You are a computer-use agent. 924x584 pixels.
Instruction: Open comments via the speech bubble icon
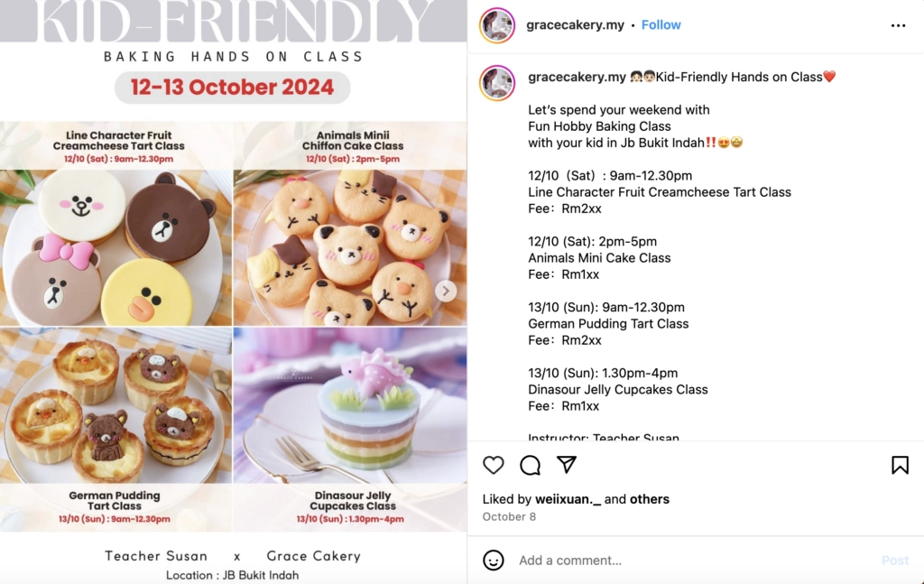click(x=531, y=465)
